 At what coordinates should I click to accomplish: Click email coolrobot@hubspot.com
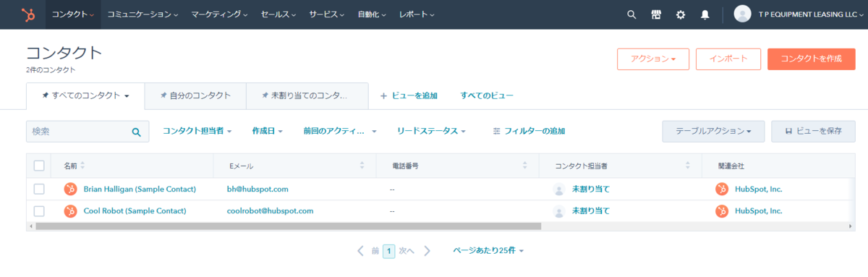(x=270, y=211)
